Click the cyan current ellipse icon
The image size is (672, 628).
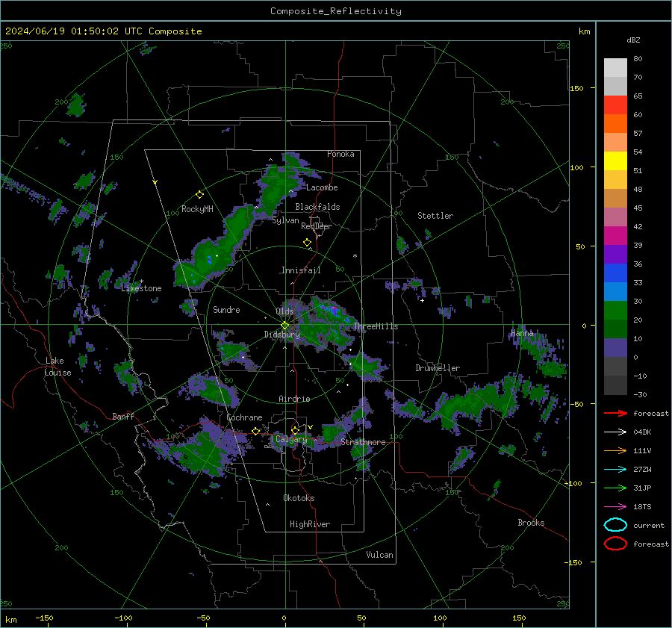coord(615,525)
